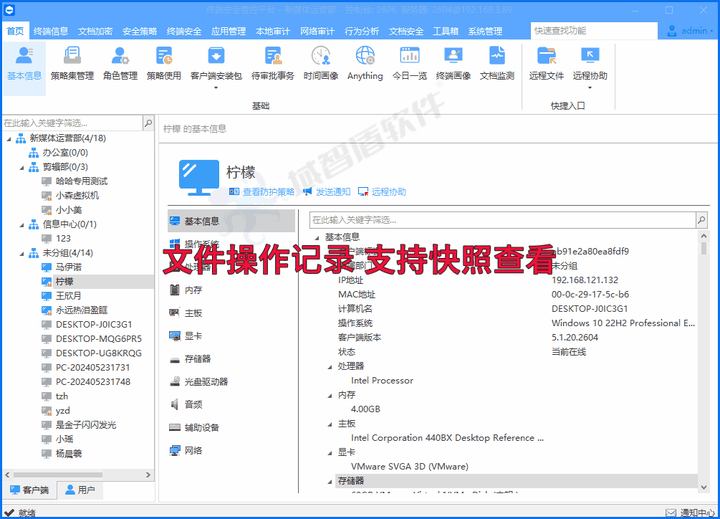The width and height of the screenshot is (720, 519).
Task: Switch to 行为分析 menu tab
Action: tap(362, 31)
